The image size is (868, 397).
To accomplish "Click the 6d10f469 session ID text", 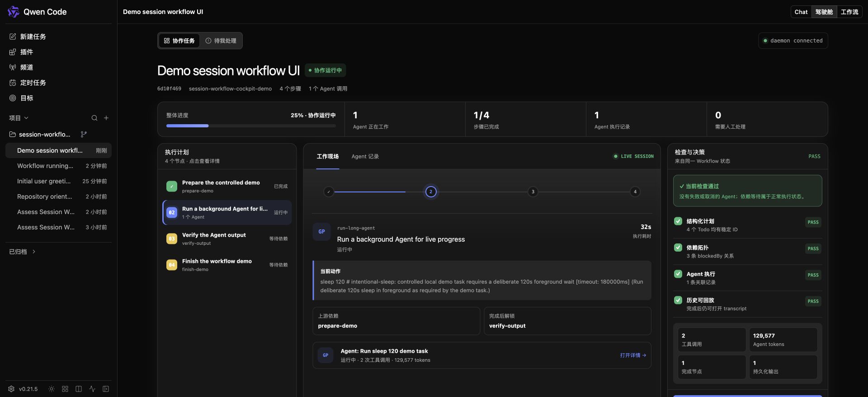I will (x=169, y=89).
